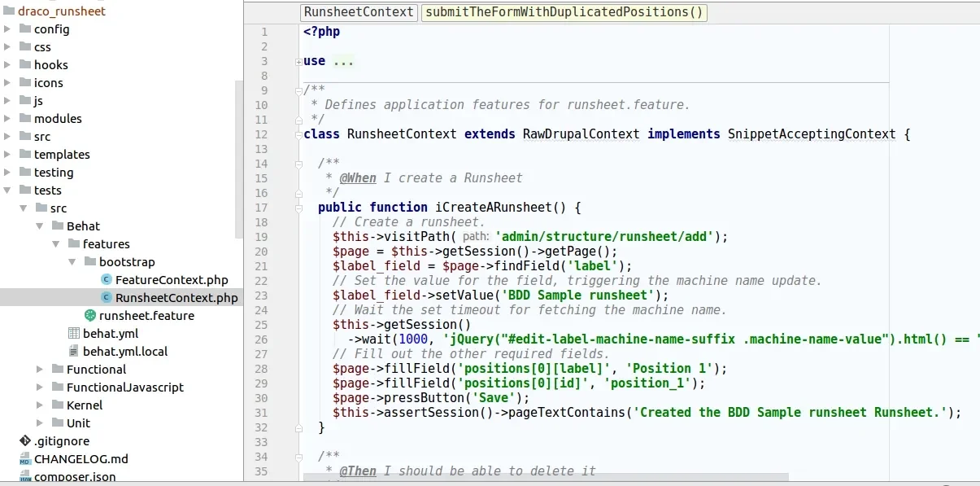
Task: Click the Kernel folder icon
Action: click(x=57, y=405)
